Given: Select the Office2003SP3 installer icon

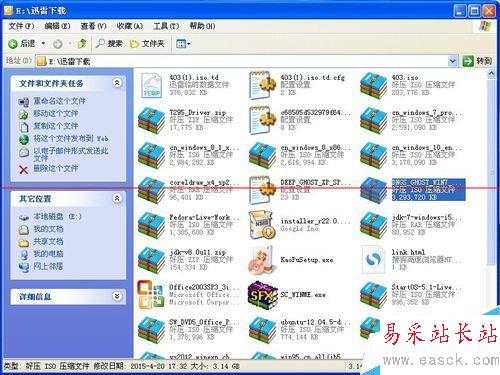Looking at the screenshot, I should [x=151, y=295].
